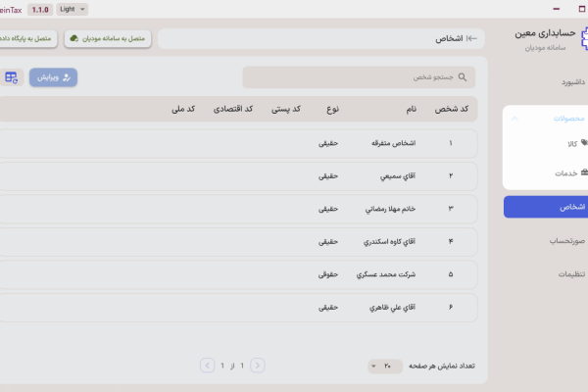
Task: Click the کد پستی column header
Action: [286, 109]
